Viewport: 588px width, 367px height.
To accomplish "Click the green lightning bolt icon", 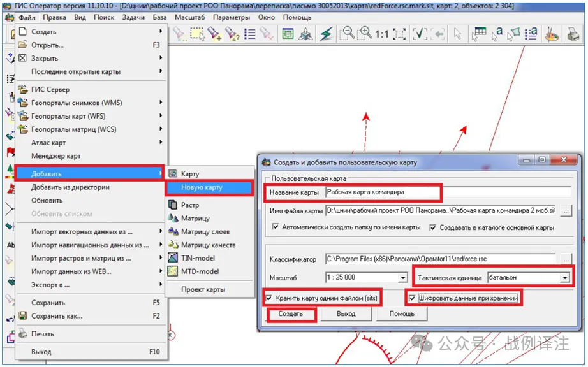I will click(327, 34).
